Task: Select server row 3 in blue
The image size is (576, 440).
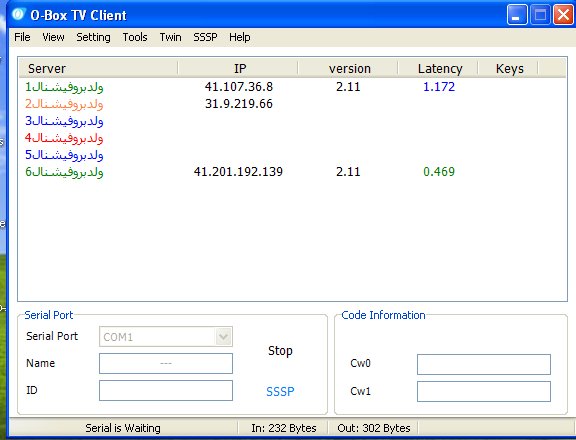Action: pos(64,121)
